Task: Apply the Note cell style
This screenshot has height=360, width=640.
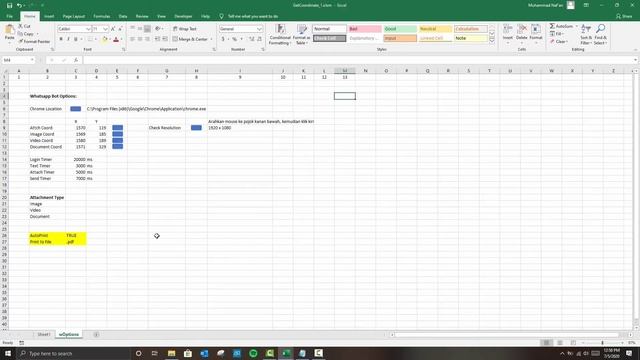Action: click(x=471, y=38)
